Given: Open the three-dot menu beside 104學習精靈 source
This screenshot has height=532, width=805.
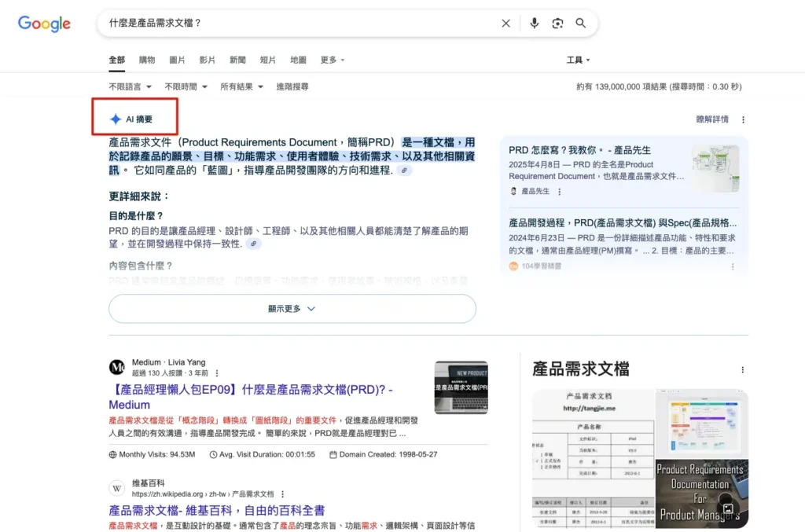Looking at the screenshot, I should tap(733, 266).
